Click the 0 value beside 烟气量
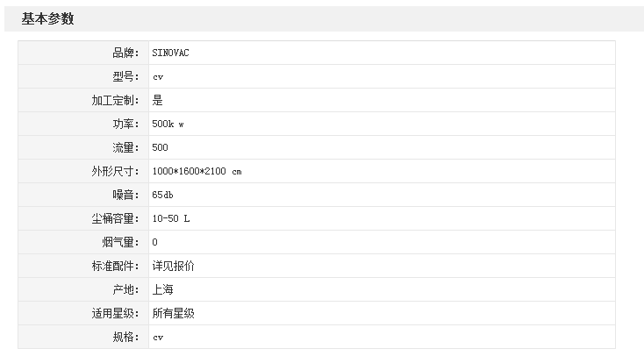 [x=154, y=242]
